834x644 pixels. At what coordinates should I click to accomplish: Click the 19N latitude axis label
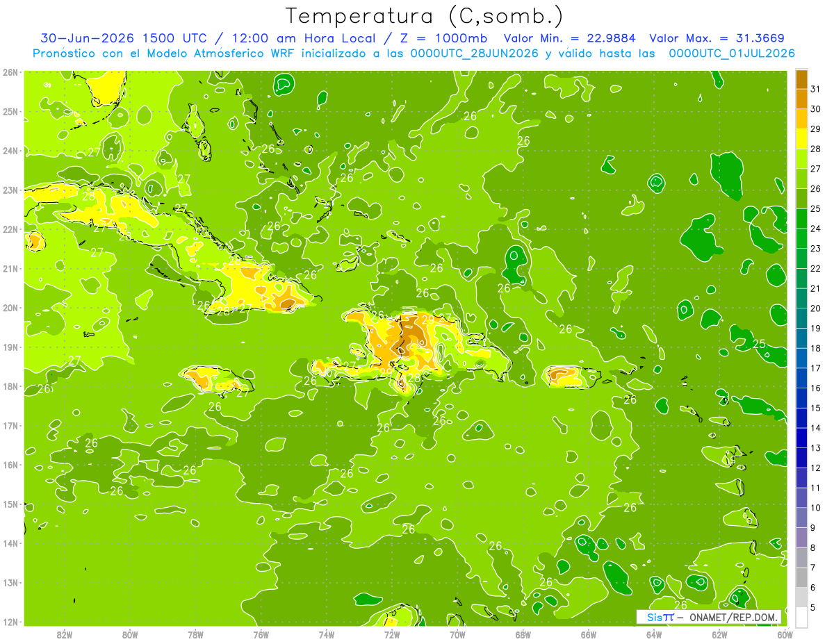[x=10, y=347]
